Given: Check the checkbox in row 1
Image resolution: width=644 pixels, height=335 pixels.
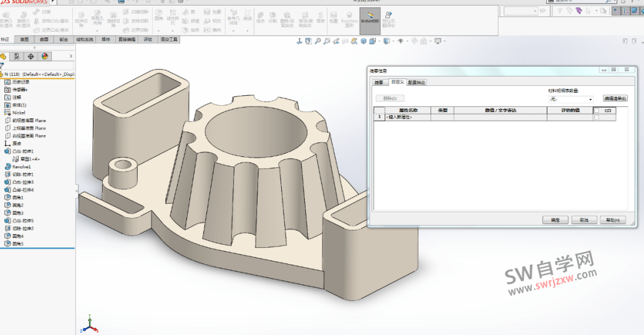Looking at the screenshot, I should [x=596, y=117].
